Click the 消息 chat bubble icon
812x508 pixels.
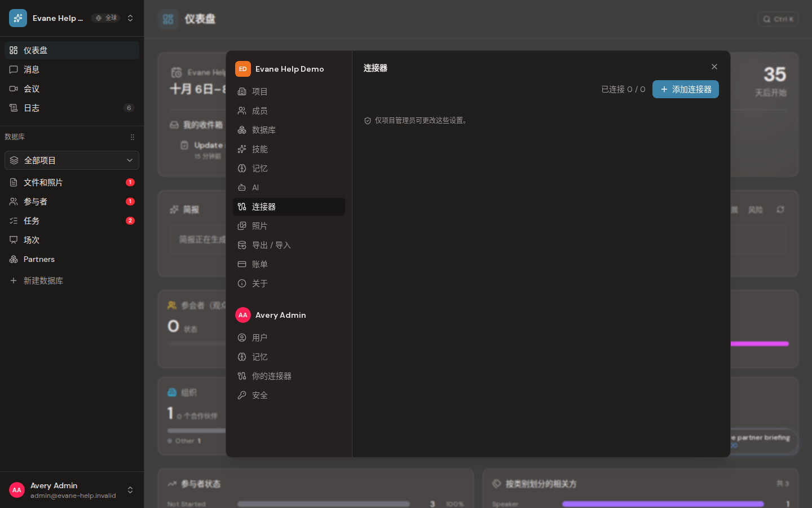coord(14,69)
